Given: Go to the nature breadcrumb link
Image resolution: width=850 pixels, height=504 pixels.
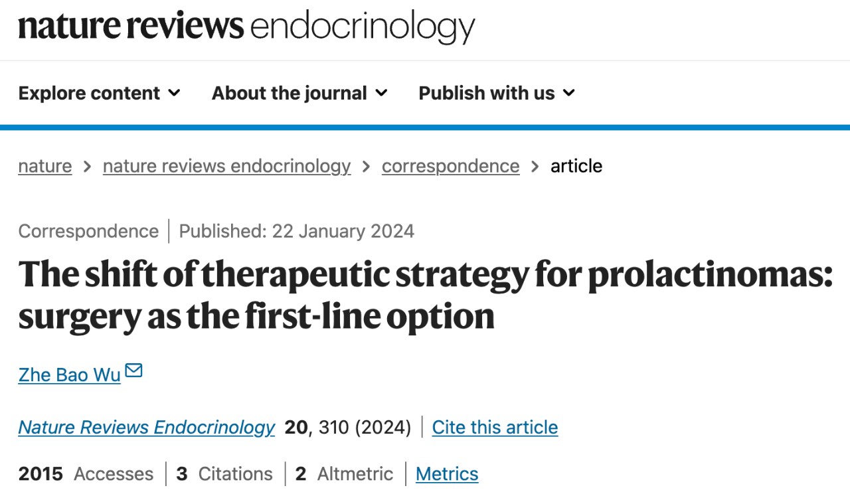Looking at the screenshot, I should click(x=45, y=165).
